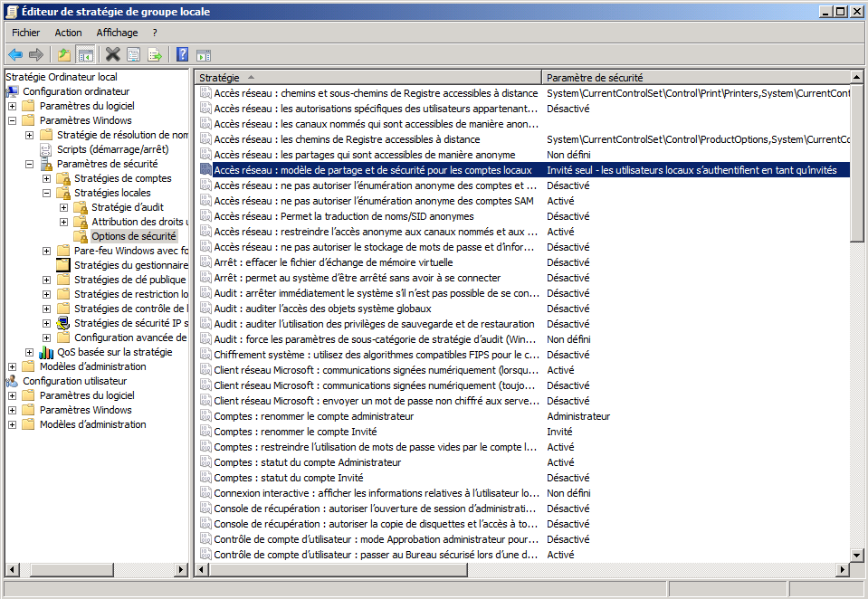
Task: Click the Delete X icon in toolbar
Action: 112,54
